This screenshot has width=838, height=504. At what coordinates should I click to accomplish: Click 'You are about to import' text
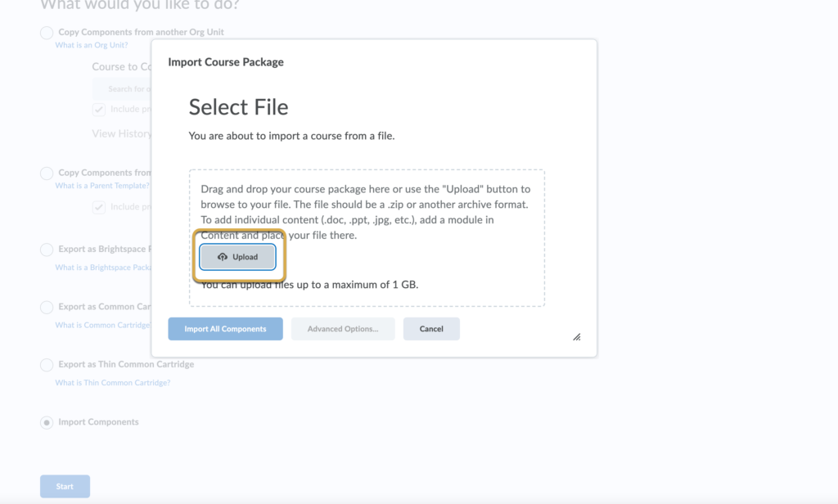292,136
